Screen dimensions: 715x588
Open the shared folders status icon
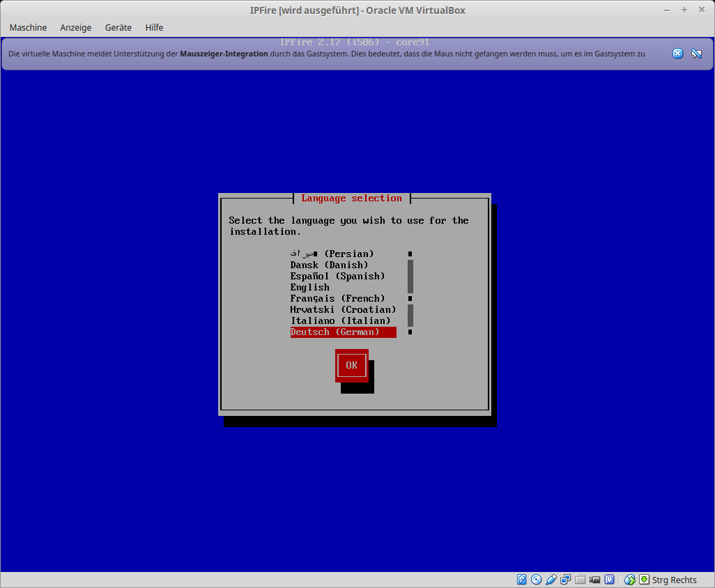click(x=580, y=580)
